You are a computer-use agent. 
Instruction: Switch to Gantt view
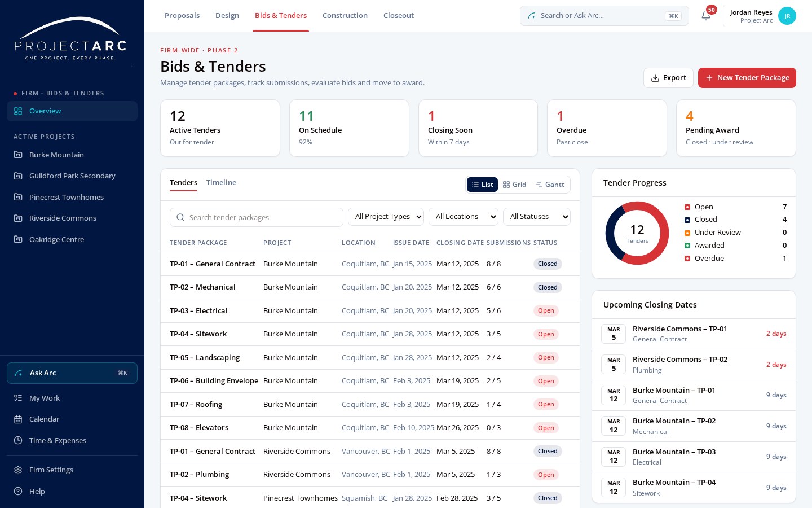click(550, 185)
